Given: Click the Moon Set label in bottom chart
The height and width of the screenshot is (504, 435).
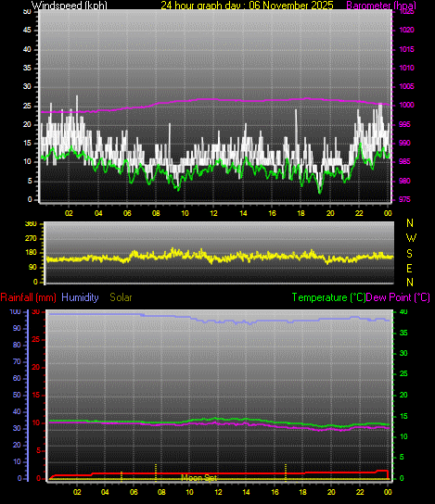Looking at the screenshot, I should coord(198,478).
